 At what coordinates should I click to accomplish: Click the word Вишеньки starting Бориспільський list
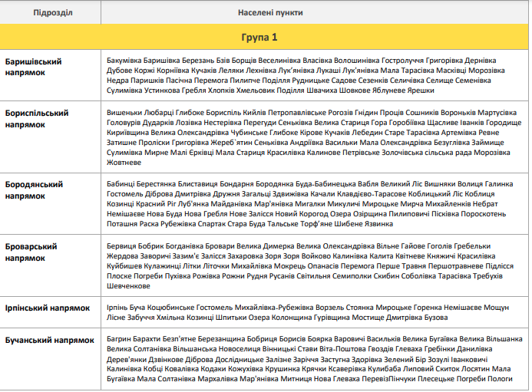124,112
